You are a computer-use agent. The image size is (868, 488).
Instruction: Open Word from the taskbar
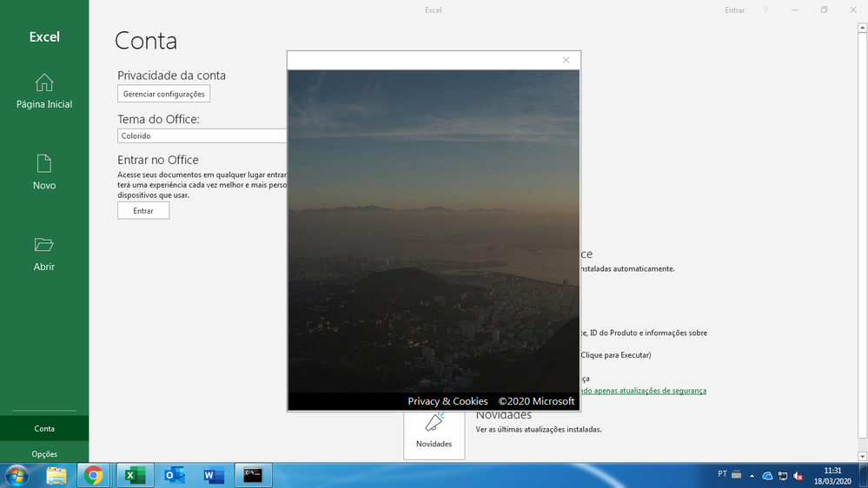(x=214, y=475)
